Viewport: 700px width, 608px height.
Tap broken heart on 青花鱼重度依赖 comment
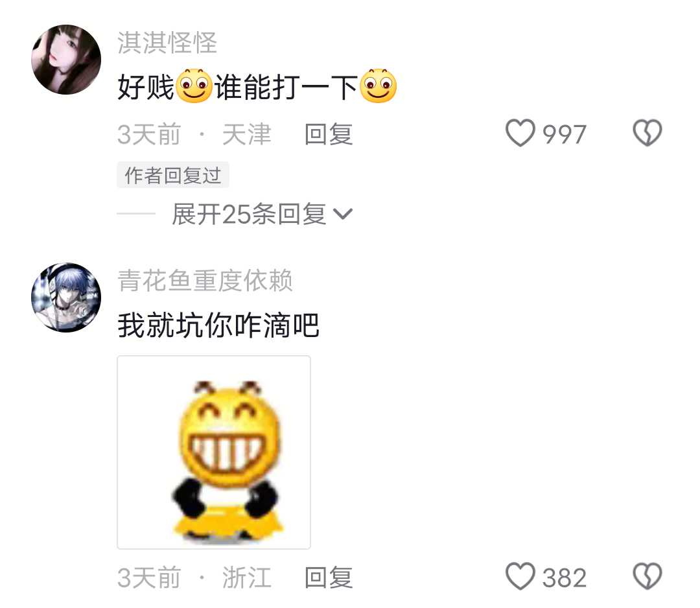pyautogui.click(x=647, y=576)
